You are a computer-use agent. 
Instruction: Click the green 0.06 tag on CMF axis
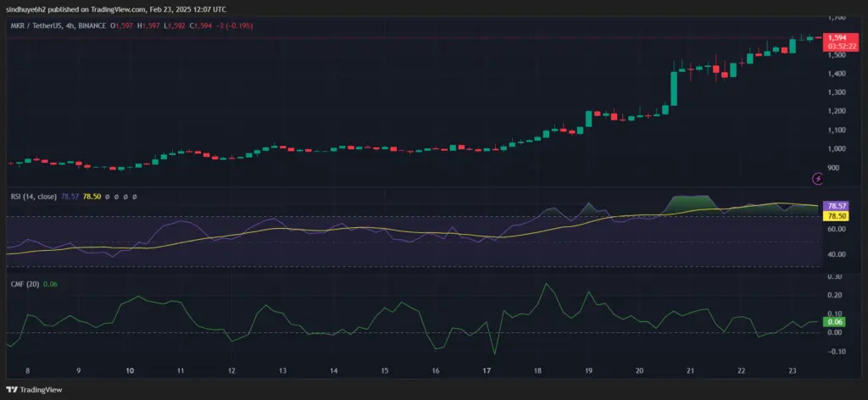pos(834,321)
